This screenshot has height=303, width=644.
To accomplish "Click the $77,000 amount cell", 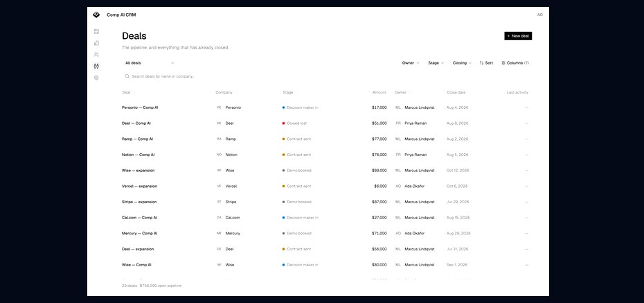I will [x=379, y=139].
